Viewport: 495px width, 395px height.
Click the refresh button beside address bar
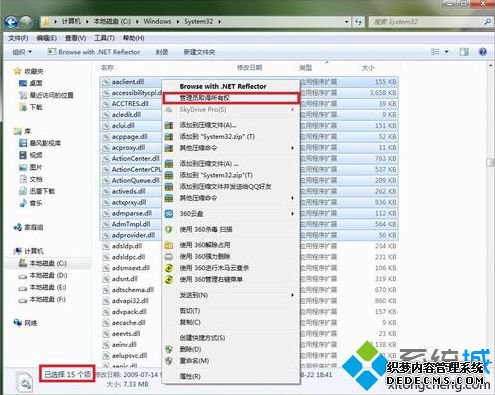click(358, 22)
